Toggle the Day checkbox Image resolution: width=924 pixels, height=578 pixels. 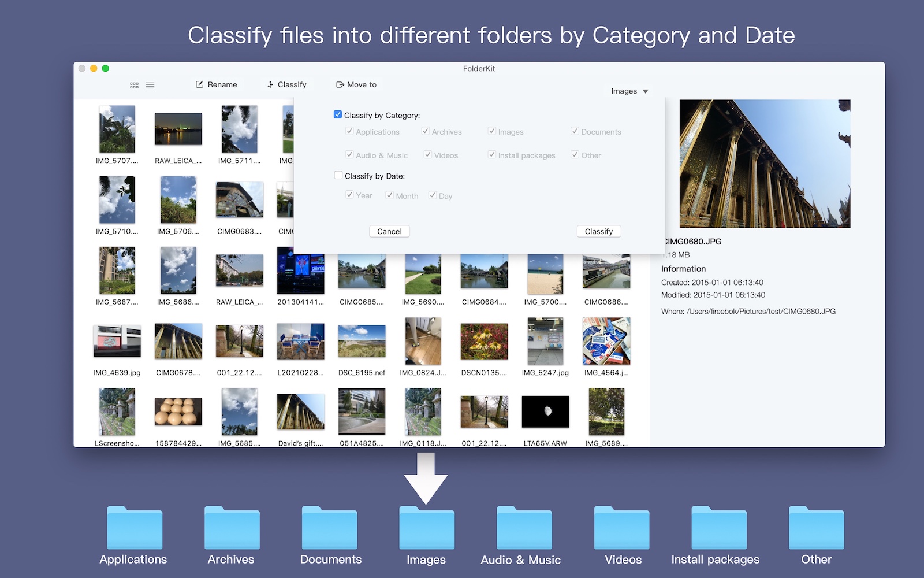[433, 195]
